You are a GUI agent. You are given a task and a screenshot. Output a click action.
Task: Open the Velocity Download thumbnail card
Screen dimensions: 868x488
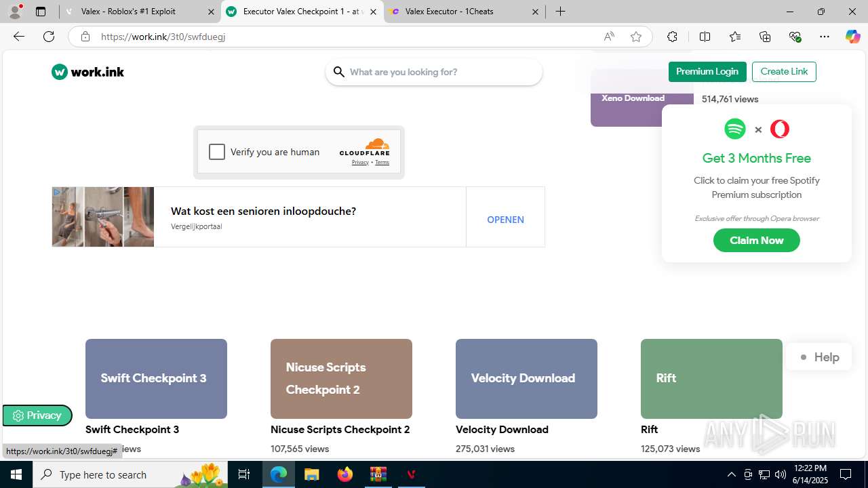tap(526, 379)
